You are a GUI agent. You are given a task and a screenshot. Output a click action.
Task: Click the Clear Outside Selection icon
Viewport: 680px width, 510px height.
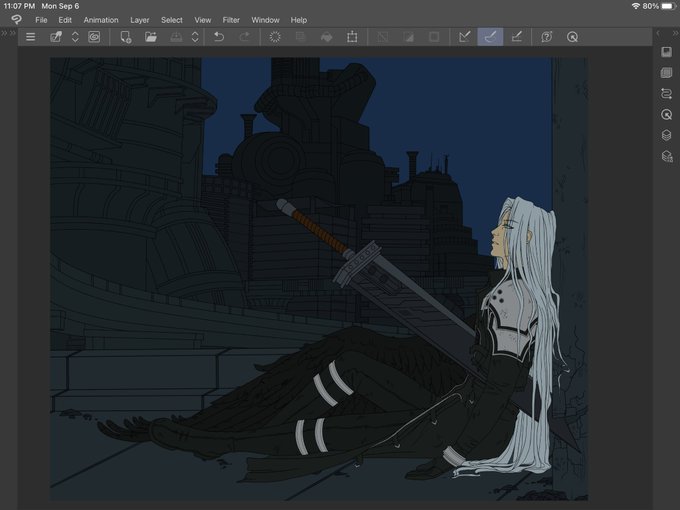pos(301,37)
